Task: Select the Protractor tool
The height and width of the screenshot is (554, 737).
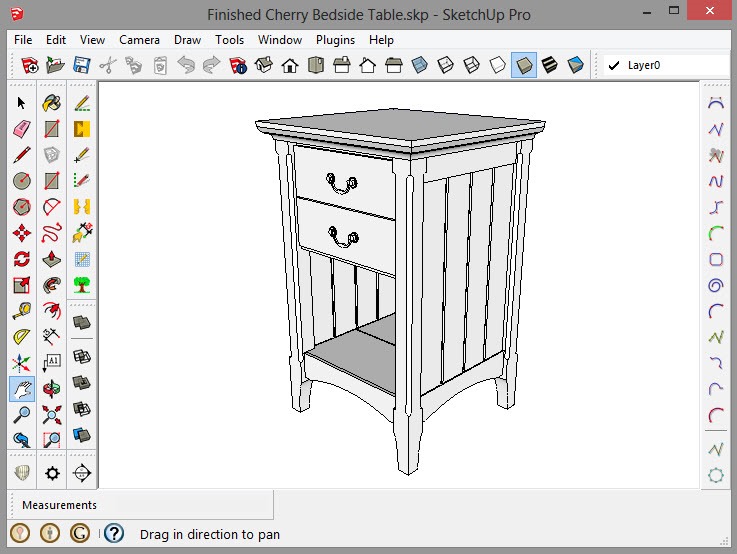Action: (22, 337)
